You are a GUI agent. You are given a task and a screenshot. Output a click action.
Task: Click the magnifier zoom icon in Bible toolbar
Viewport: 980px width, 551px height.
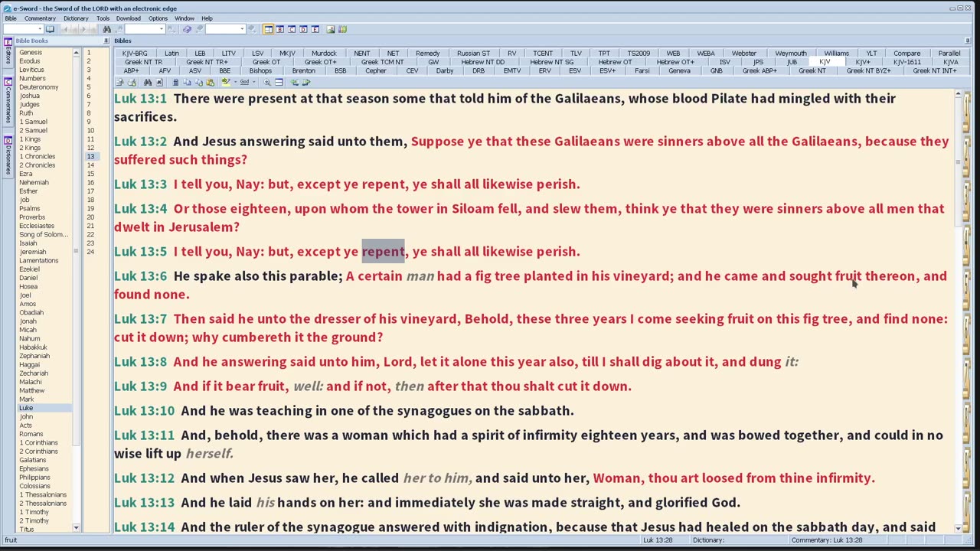[267, 82]
